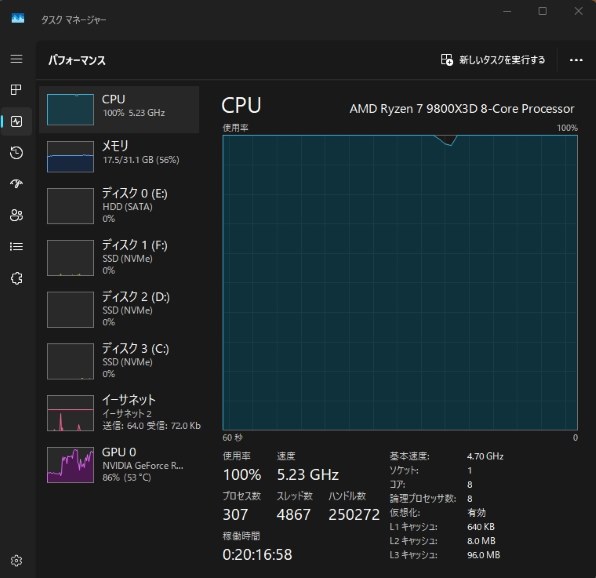596x578 pixels.
Task: Click the 60 秒 graph axis label
Action: click(x=232, y=438)
